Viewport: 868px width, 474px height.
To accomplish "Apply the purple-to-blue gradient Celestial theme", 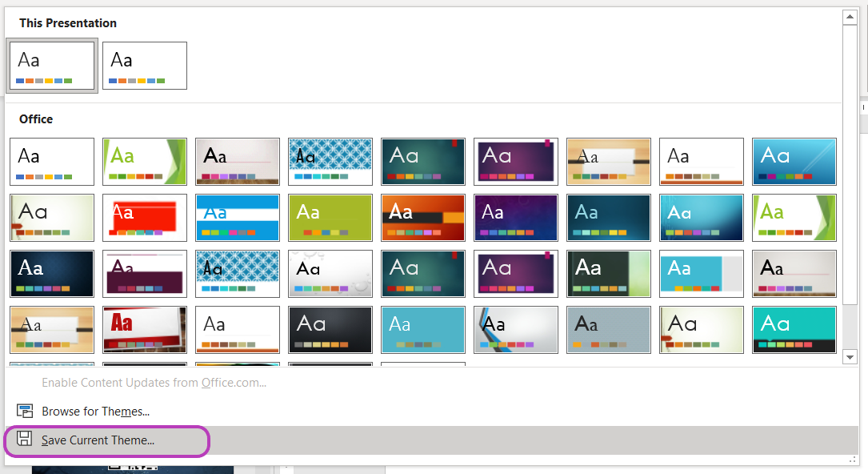I will [516, 218].
